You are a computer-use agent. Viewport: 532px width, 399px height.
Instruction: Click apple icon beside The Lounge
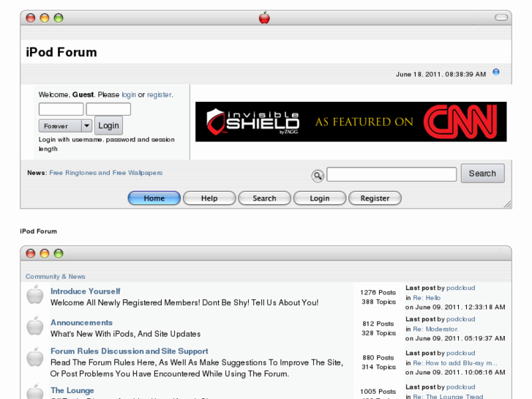click(35, 391)
